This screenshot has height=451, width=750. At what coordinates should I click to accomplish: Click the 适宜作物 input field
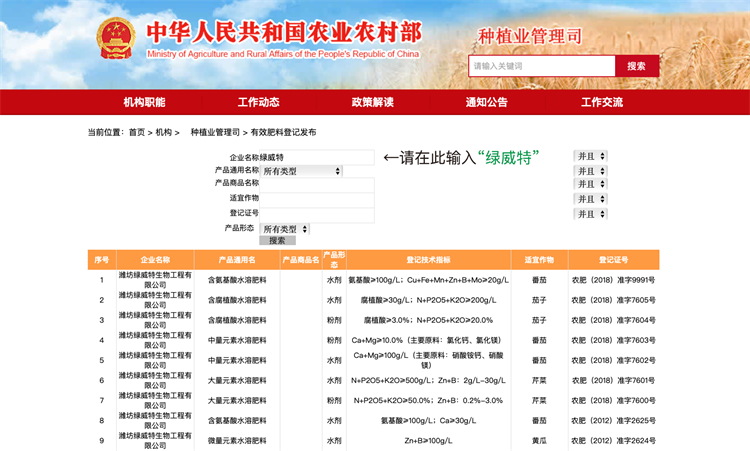coord(317,200)
